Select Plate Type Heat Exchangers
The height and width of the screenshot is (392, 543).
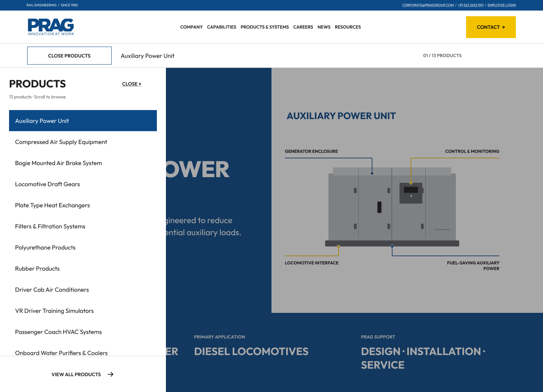(83, 205)
